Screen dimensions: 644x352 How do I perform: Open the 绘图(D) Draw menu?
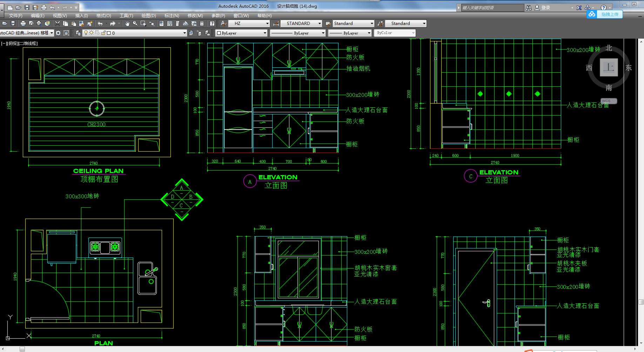pos(148,16)
